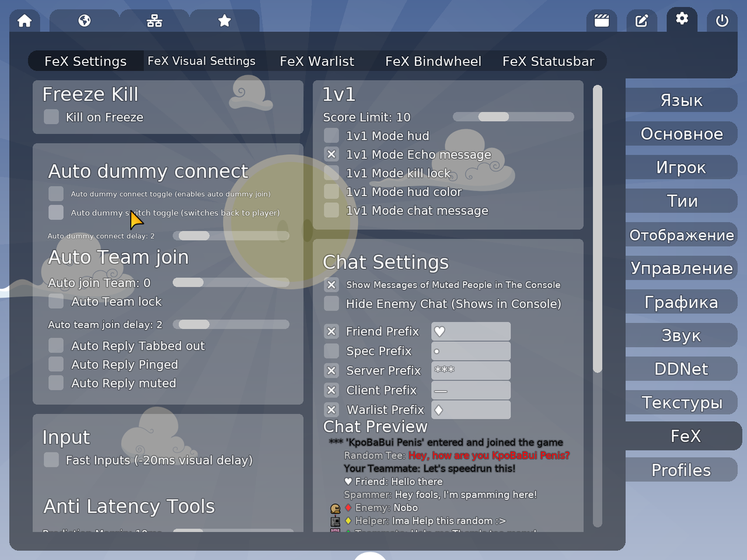This screenshot has height=560, width=747.
Task: Edit the Warlist Prefix input field
Action: [x=471, y=409]
